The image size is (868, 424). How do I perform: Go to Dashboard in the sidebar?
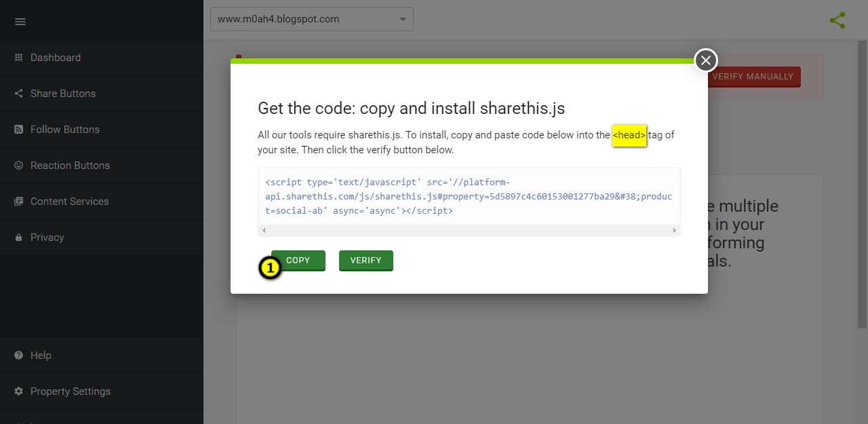point(102,58)
